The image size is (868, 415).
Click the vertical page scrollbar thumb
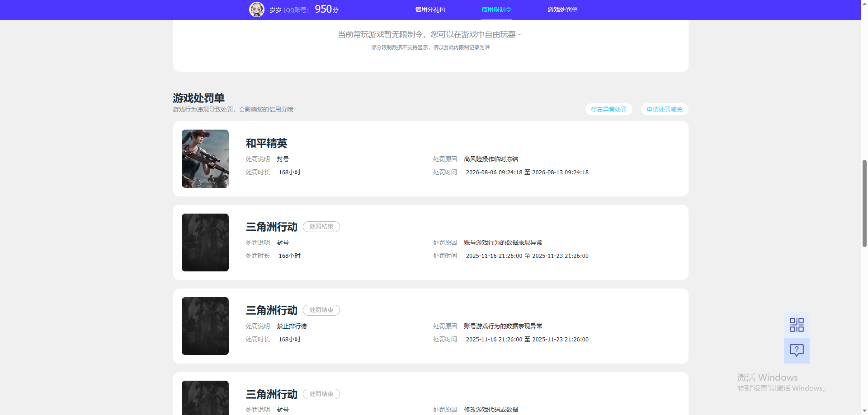(864, 203)
